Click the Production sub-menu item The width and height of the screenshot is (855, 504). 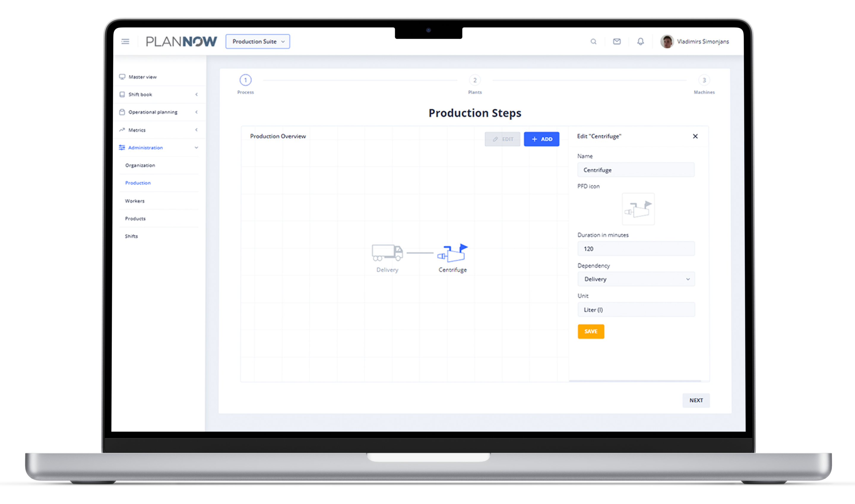click(137, 183)
